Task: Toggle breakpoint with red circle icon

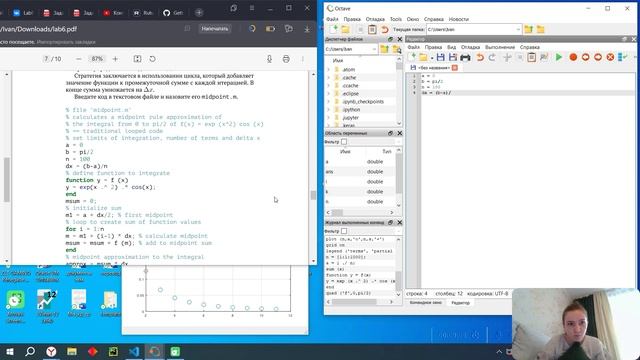Action: pos(573,57)
